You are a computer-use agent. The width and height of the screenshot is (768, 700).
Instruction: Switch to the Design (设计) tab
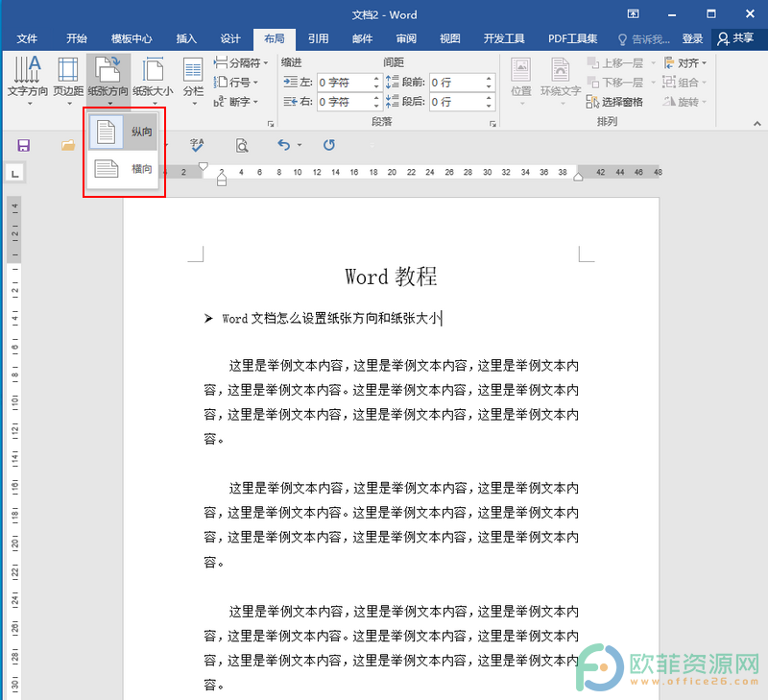point(230,38)
